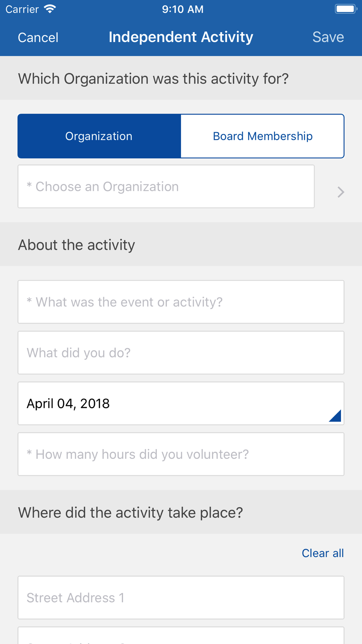
Task: Tap the Carrier label in status bar
Action: pos(22,9)
